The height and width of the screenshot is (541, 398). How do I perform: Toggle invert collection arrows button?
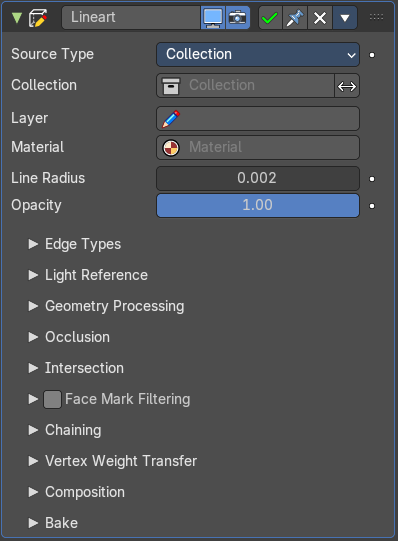[347, 86]
